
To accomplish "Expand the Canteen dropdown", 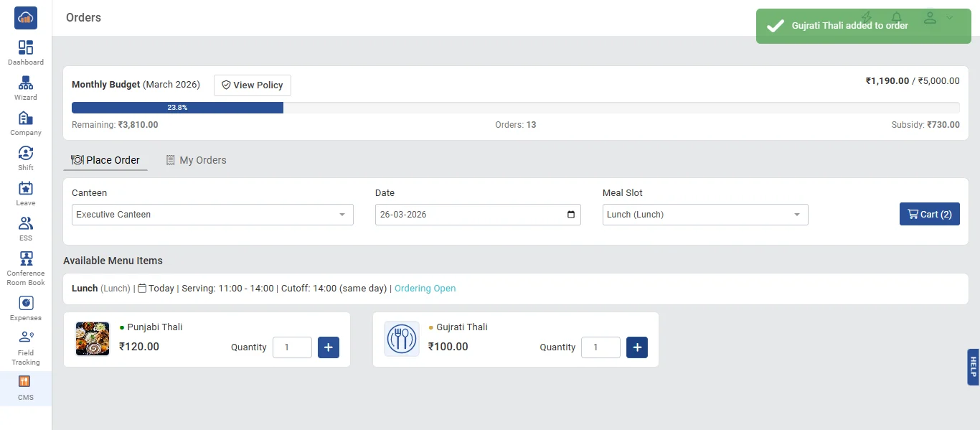I will point(212,215).
